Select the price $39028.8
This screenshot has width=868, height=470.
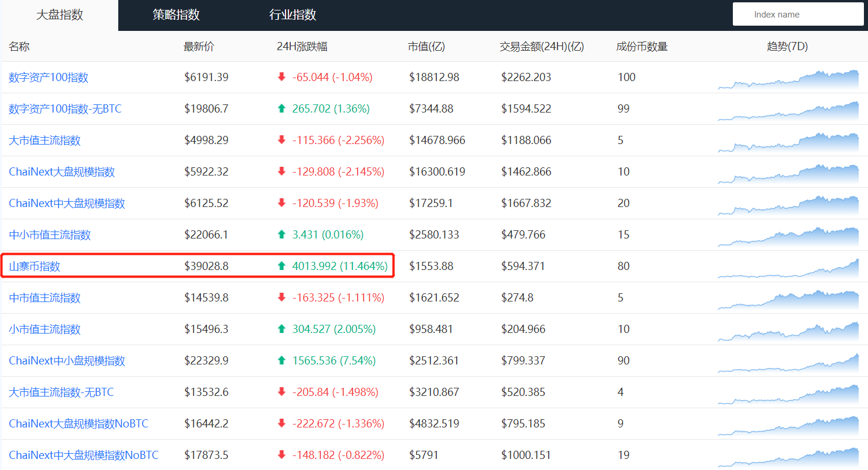206,266
